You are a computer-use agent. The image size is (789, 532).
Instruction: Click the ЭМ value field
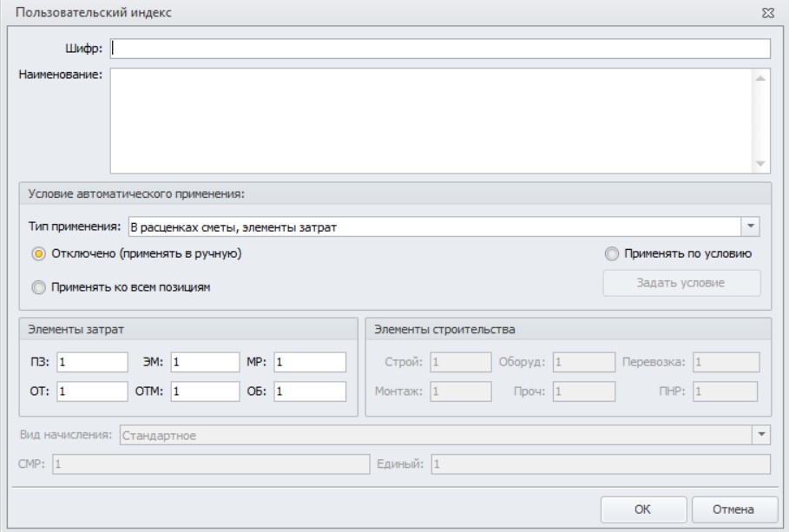point(206,362)
